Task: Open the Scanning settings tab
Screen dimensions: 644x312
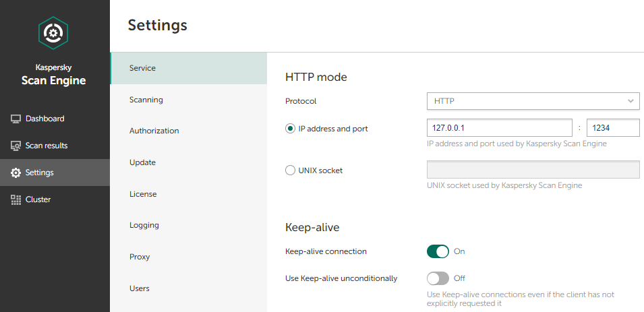Action: pyautogui.click(x=146, y=100)
